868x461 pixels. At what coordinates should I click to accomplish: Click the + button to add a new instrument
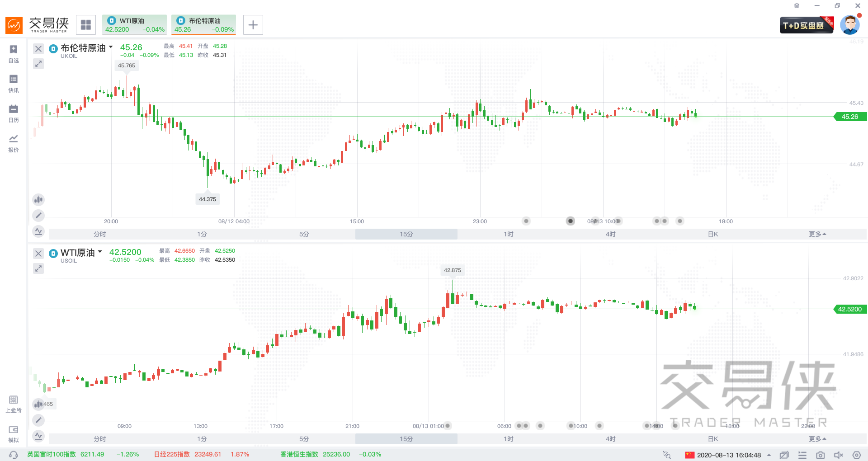[x=253, y=24]
